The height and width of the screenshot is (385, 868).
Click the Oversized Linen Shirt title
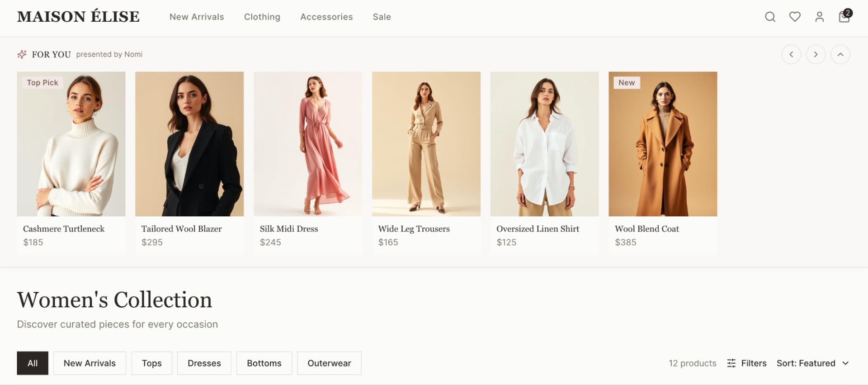click(x=538, y=229)
